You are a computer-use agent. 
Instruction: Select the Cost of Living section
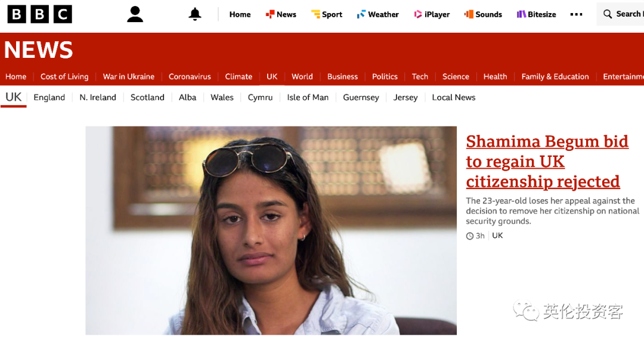click(x=64, y=76)
